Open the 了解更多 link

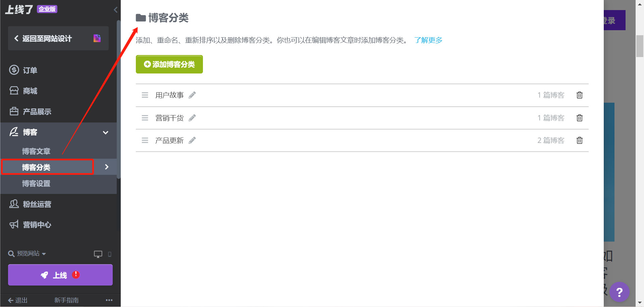click(x=428, y=40)
